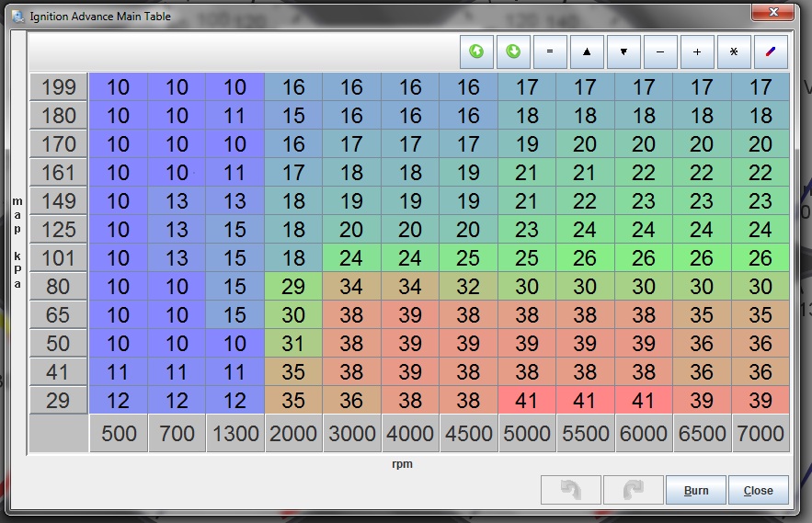This screenshot has height=523, width=812.
Task: Click the redo arrow button
Action: [x=634, y=490]
